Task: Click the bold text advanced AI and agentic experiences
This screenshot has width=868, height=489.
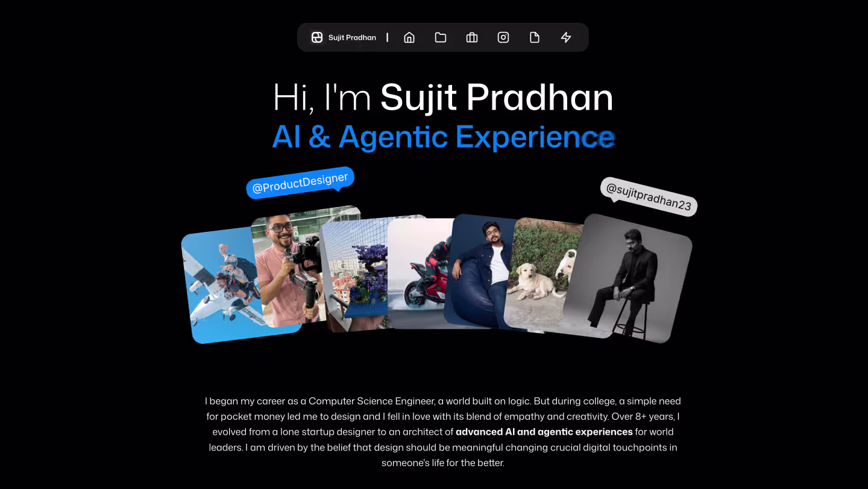Action: click(544, 432)
